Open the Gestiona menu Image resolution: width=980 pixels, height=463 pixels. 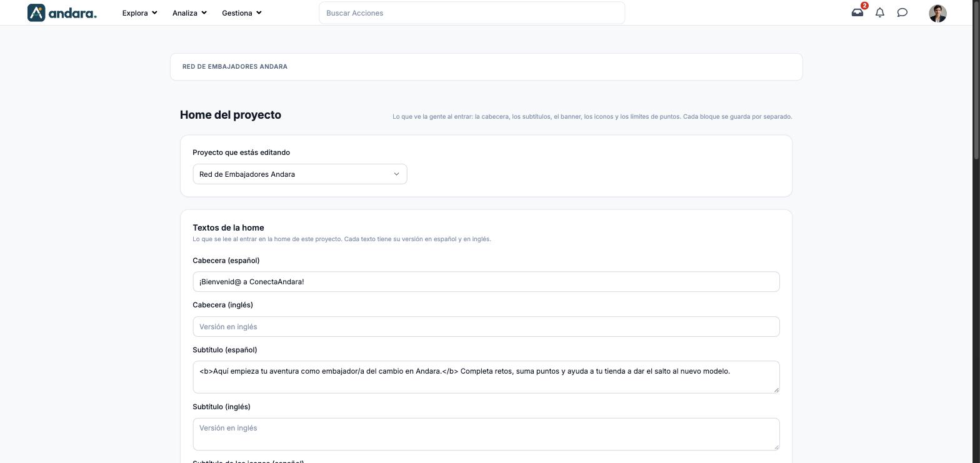click(242, 12)
